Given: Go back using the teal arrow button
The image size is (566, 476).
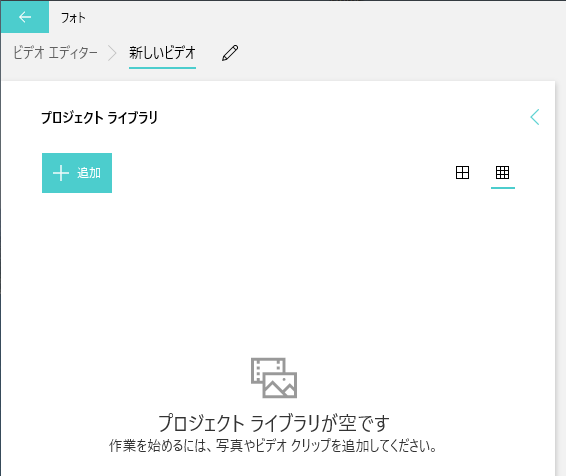Looking at the screenshot, I should [25, 17].
